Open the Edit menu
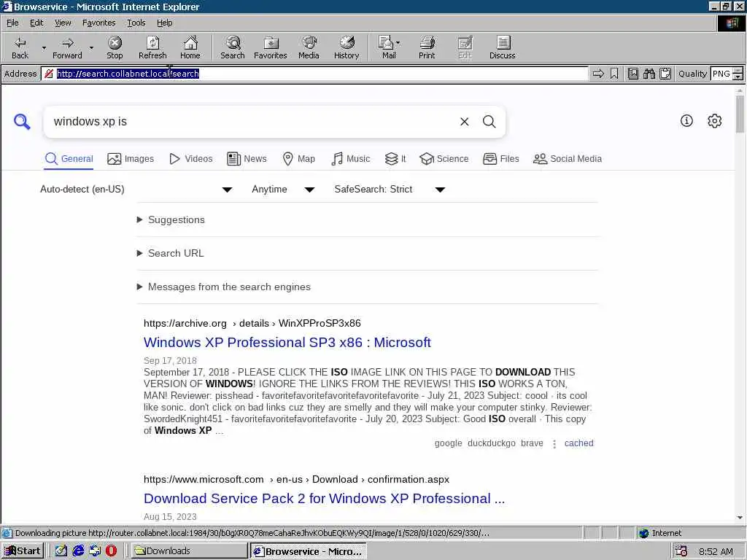The height and width of the screenshot is (560, 747). tap(36, 23)
